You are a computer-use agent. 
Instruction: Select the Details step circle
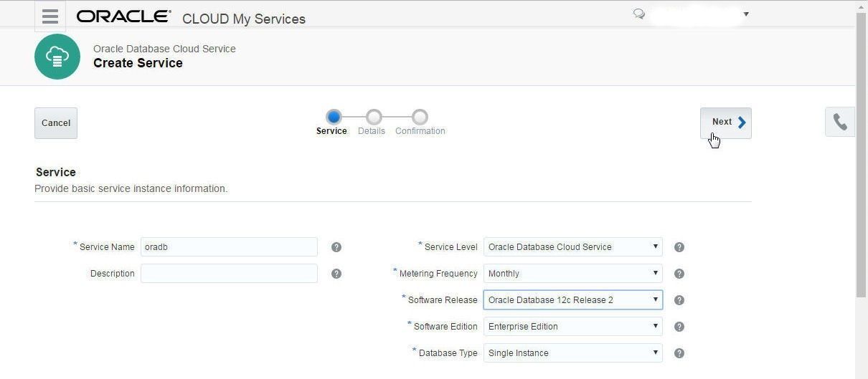(374, 117)
